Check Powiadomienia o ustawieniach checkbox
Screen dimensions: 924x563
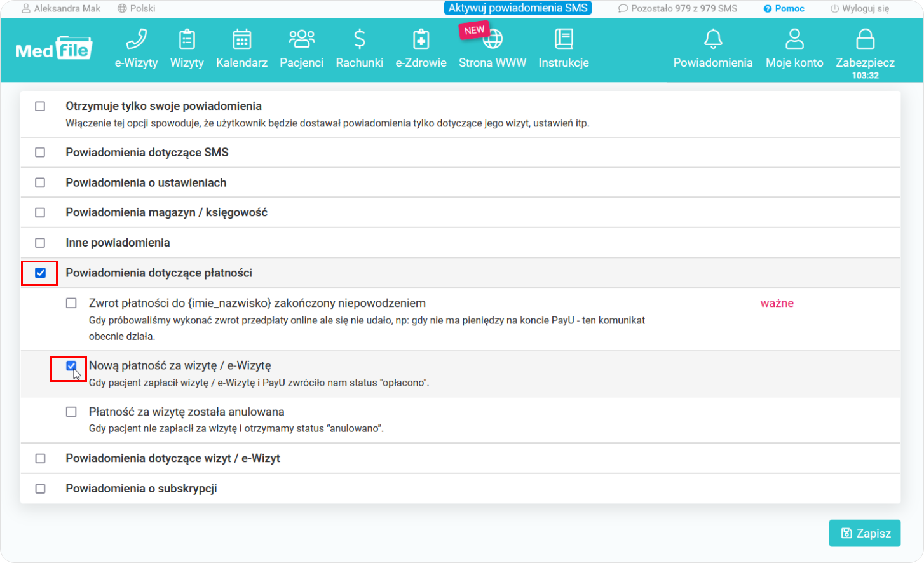40,182
